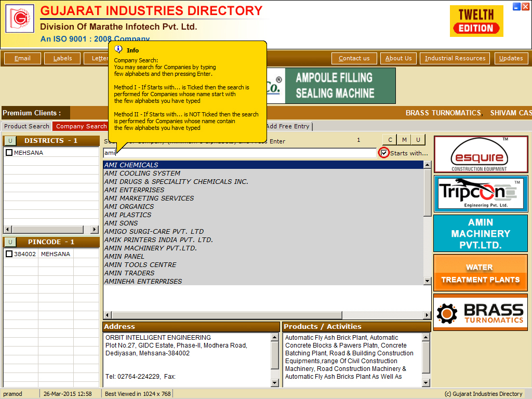Select AMI DRUGS & SPECIALITY CHEMICALS INC.

pyautogui.click(x=263, y=181)
